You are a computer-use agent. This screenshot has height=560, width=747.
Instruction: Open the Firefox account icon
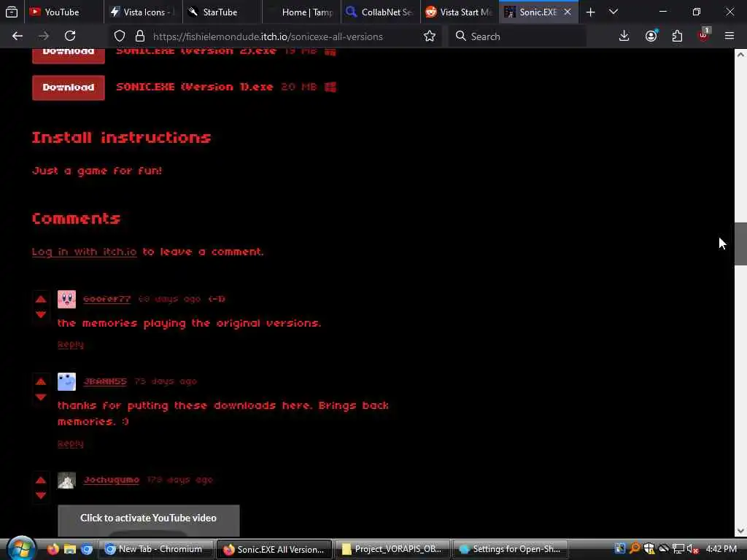(651, 36)
